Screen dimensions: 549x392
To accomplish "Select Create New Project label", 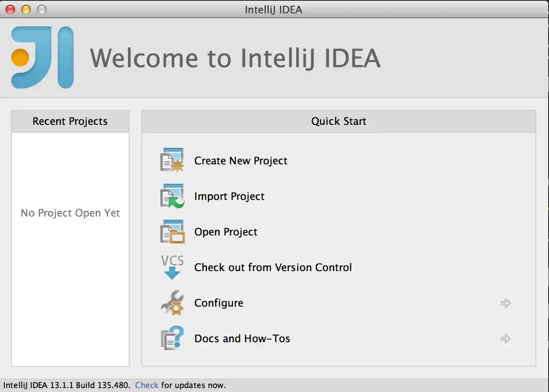I will tap(241, 161).
